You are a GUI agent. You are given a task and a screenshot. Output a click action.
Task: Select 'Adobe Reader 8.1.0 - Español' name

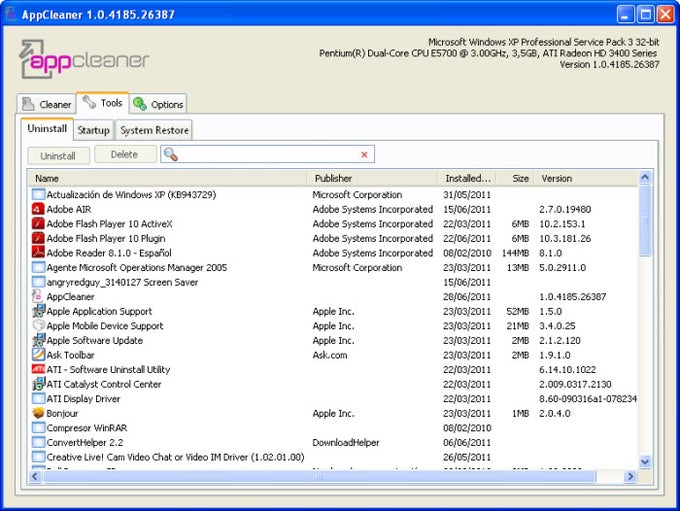pos(109,253)
